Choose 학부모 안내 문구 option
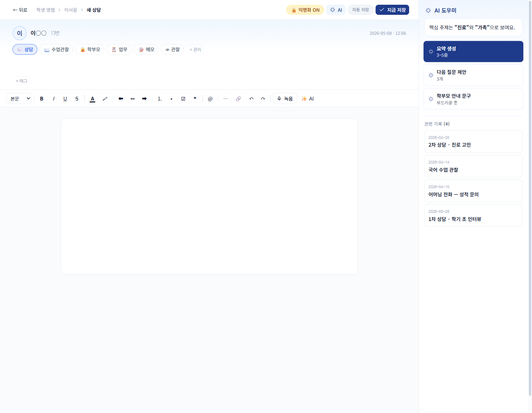This screenshot has height=413, width=532. tap(473, 99)
